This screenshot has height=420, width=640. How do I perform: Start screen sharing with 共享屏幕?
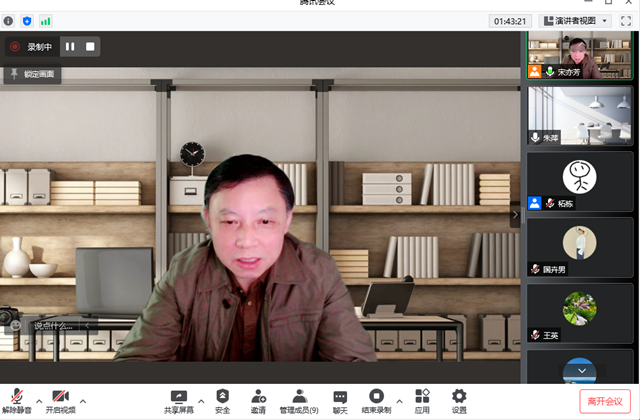coord(179,402)
